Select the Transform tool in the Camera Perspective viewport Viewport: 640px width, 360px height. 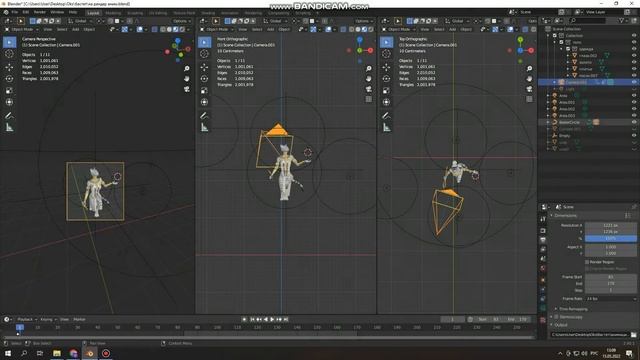[x=9, y=102]
